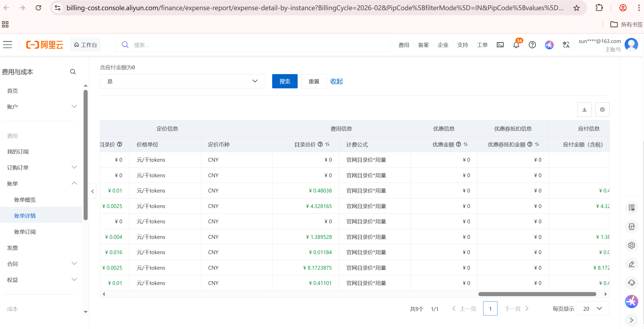Open Cloud Shell terminal icon

(x=500, y=45)
